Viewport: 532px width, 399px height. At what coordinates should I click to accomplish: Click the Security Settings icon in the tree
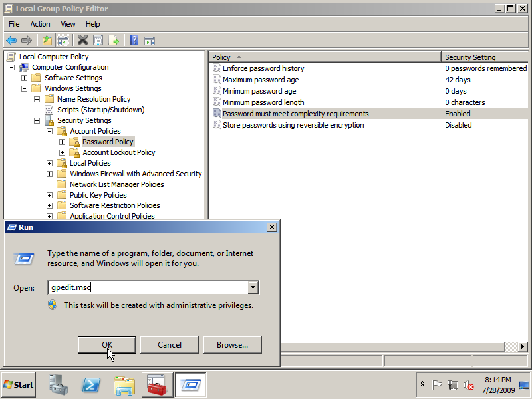click(x=49, y=120)
